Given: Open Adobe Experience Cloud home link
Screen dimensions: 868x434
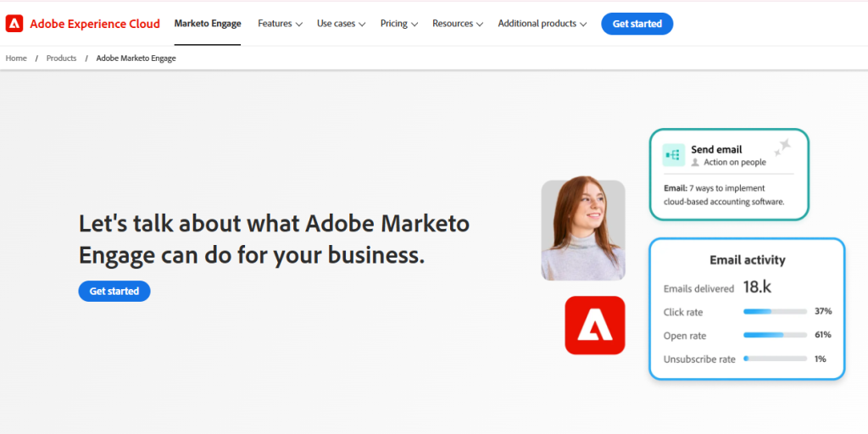Looking at the screenshot, I should tap(95, 24).
